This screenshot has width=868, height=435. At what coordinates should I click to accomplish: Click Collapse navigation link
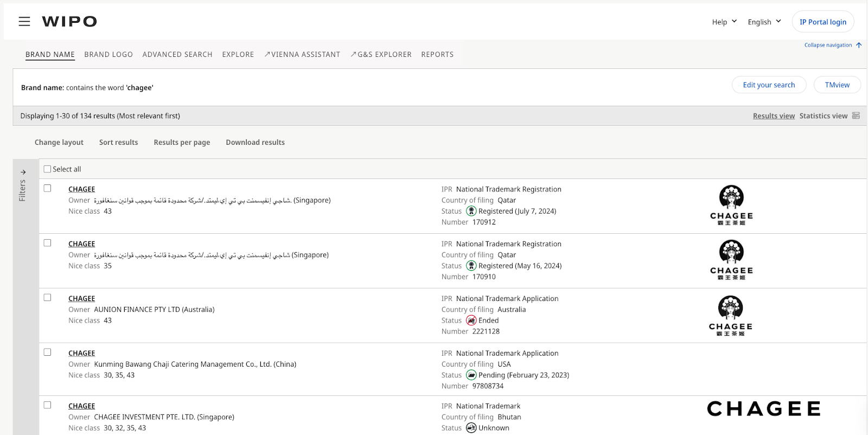828,45
